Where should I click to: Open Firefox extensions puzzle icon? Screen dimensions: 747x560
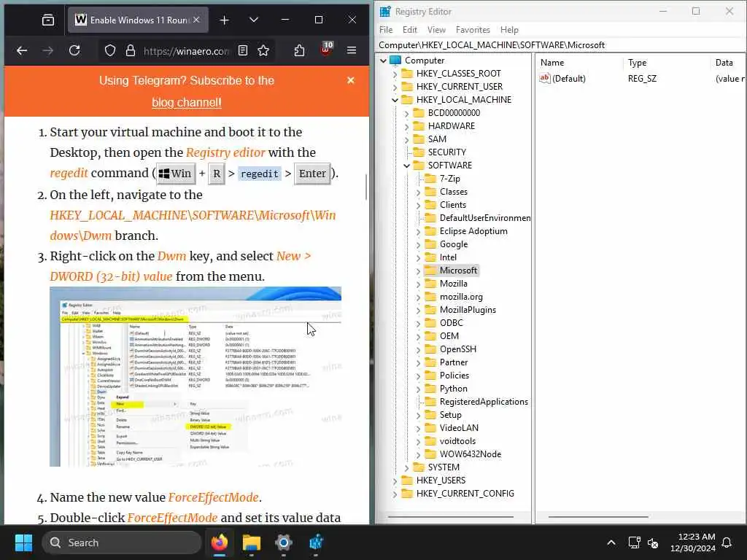(x=299, y=50)
